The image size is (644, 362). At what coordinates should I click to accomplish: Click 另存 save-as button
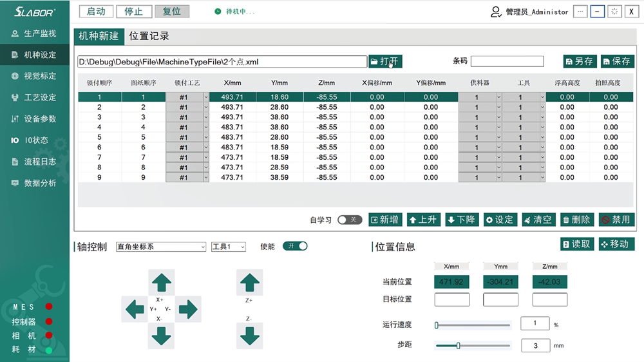point(580,62)
